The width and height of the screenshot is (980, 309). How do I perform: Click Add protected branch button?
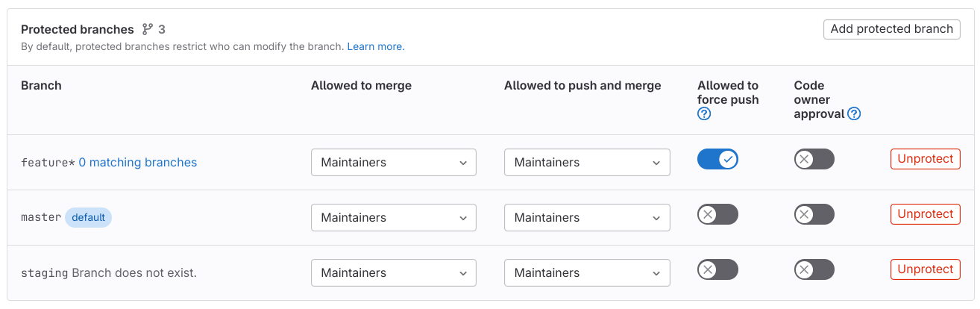[x=891, y=29]
